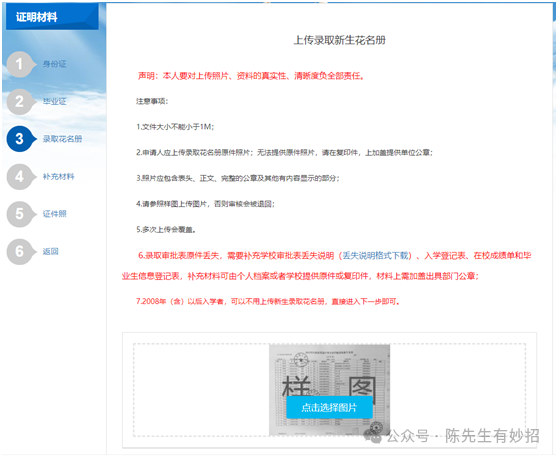Open the 丢失说明格式下载 link
Image resolution: width=558 pixels, height=458 pixels.
(375, 256)
